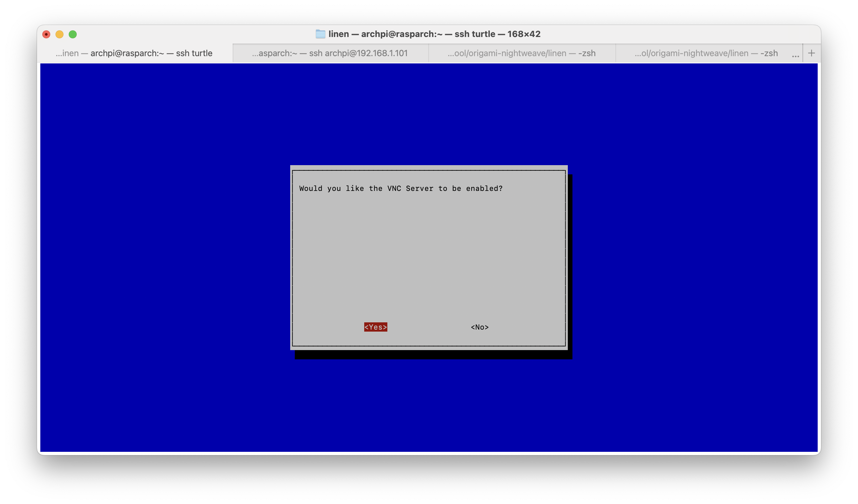Click the VNC Server question text
The height and width of the screenshot is (504, 858).
401,188
